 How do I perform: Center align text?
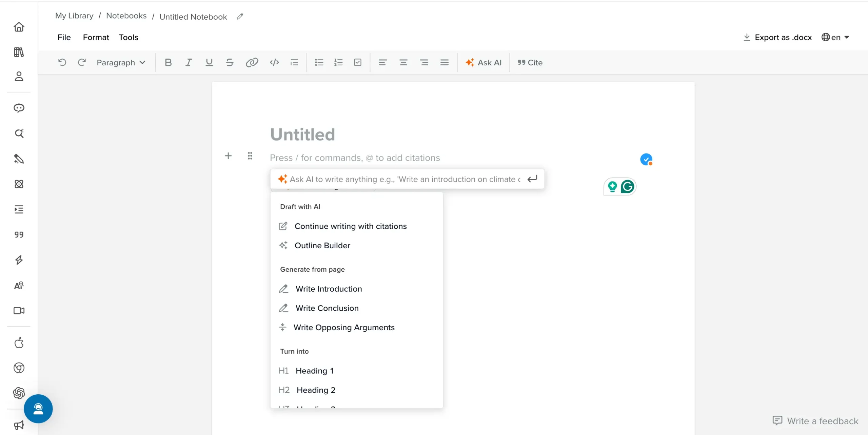click(x=403, y=62)
